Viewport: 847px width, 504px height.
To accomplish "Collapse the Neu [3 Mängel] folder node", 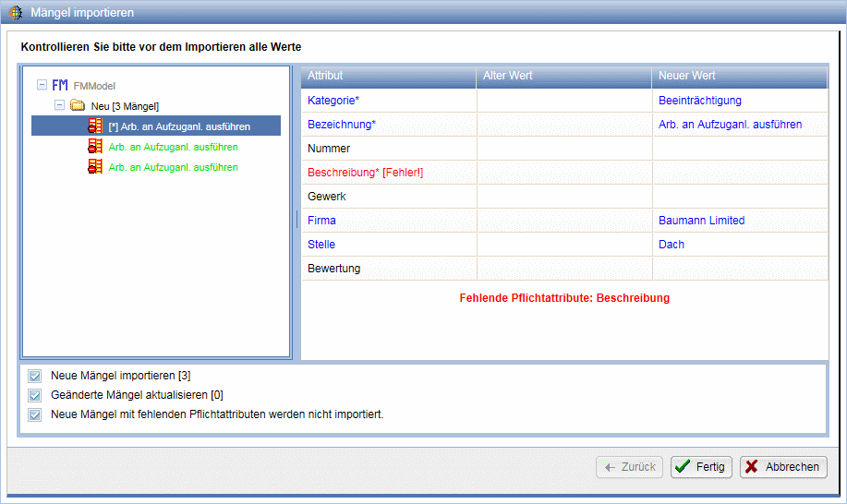I will point(60,105).
